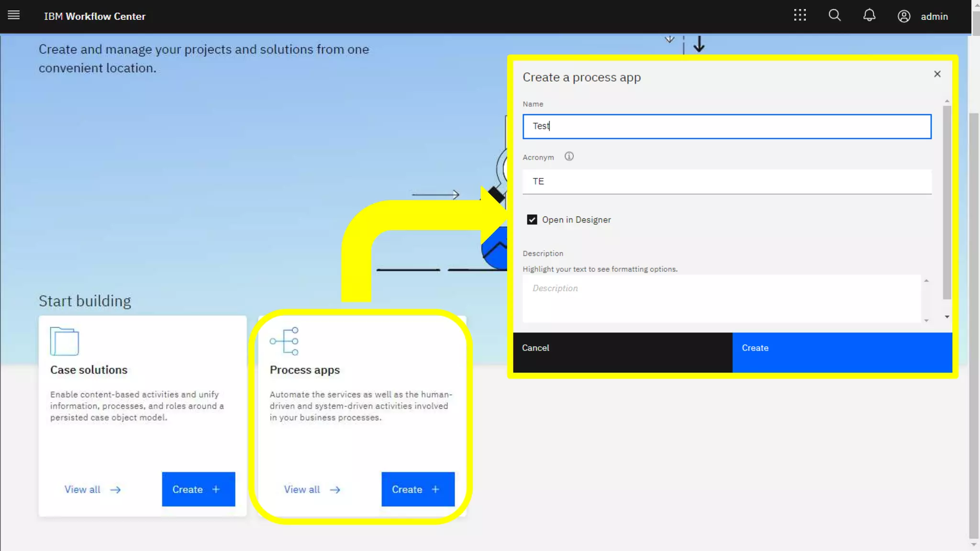Click description box scroll-down arrow
The height and width of the screenshot is (551, 980).
coord(926,320)
